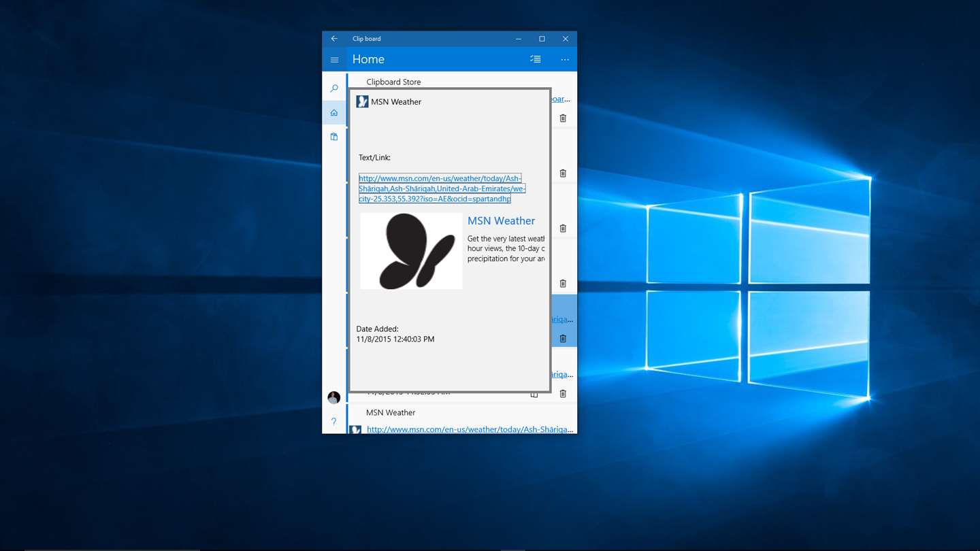980x551 pixels.
Task: Click the MSN Weather heading in popup
Action: tap(396, 101)
